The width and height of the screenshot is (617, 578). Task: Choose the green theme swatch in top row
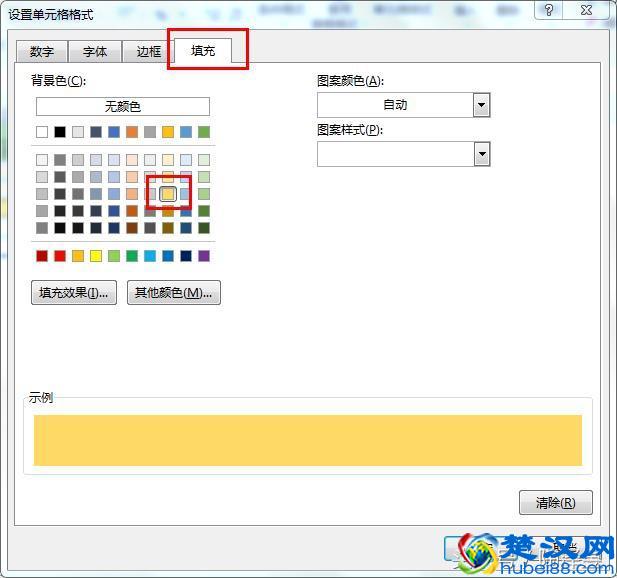tap(204, 132)
